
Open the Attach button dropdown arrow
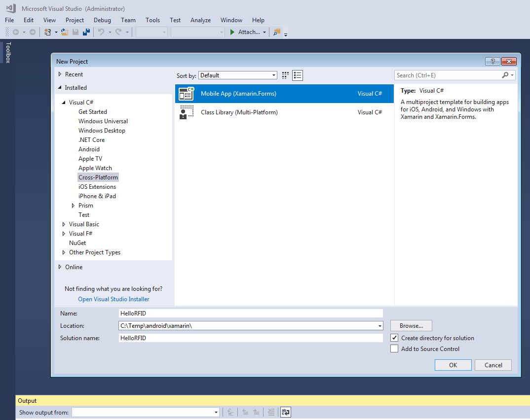[x=265, y=32]
